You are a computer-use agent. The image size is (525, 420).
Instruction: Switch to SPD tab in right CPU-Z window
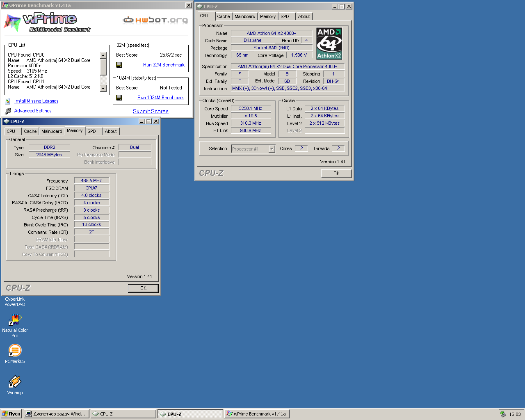point(285,16)
